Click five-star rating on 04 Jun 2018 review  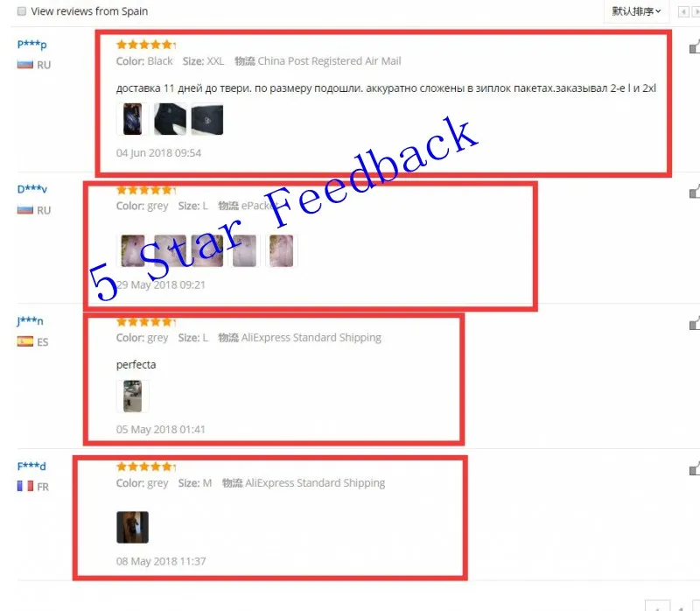(146, 45)
